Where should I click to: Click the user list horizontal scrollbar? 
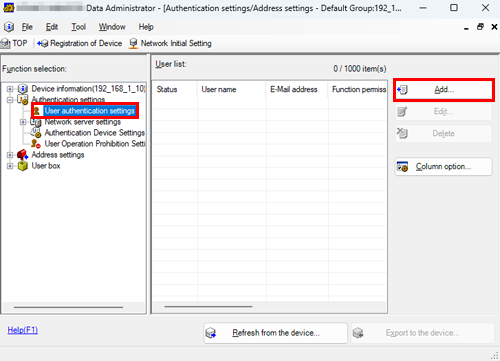pos(208,306)
